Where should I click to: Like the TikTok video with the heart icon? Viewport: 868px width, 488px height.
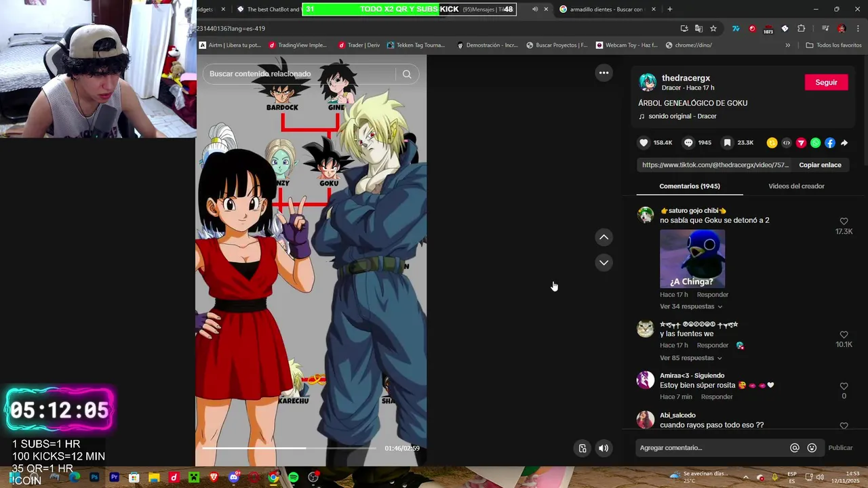[644, 143]
